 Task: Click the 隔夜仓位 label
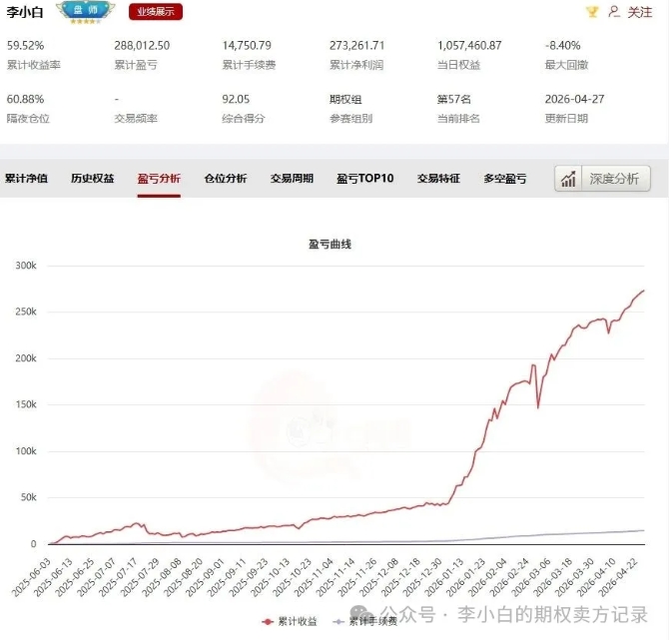coord(28,119)
